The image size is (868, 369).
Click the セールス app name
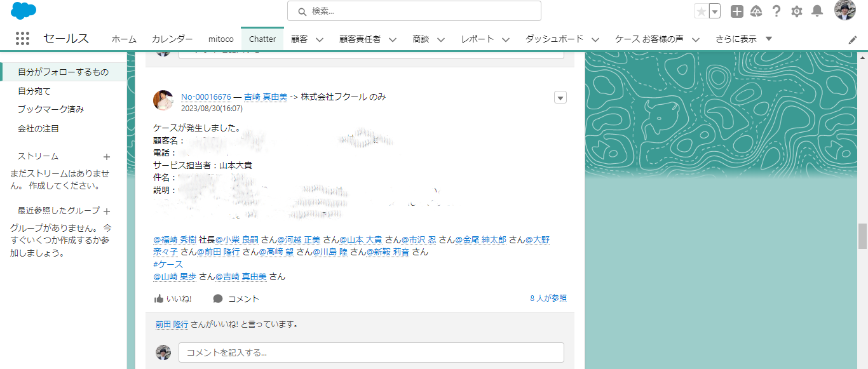[66, 39]
